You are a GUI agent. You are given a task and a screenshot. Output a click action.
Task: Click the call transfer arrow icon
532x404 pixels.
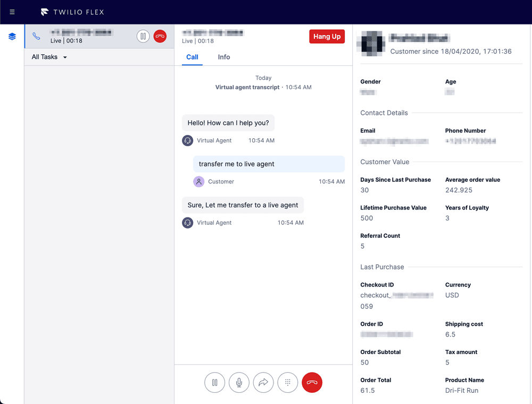tap(263, 382)
